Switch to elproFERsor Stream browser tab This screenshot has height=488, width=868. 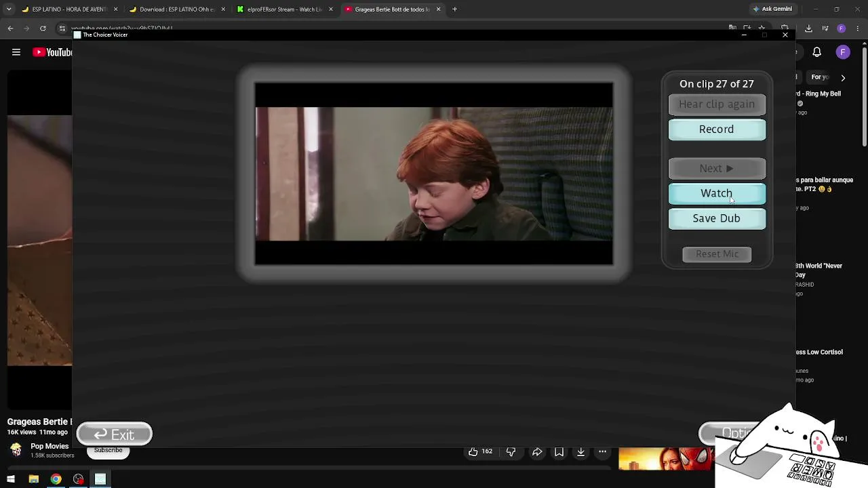tap(284, 9)
